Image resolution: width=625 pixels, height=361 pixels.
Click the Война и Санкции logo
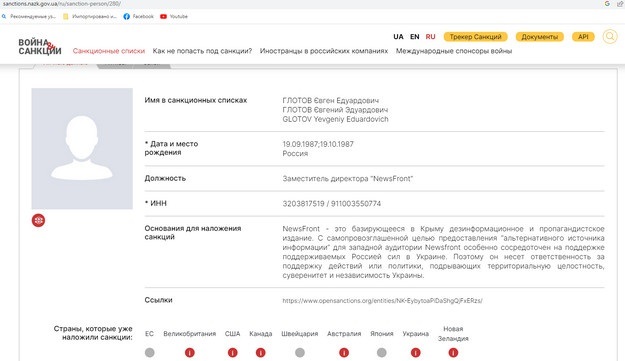[x=40, y=47]
